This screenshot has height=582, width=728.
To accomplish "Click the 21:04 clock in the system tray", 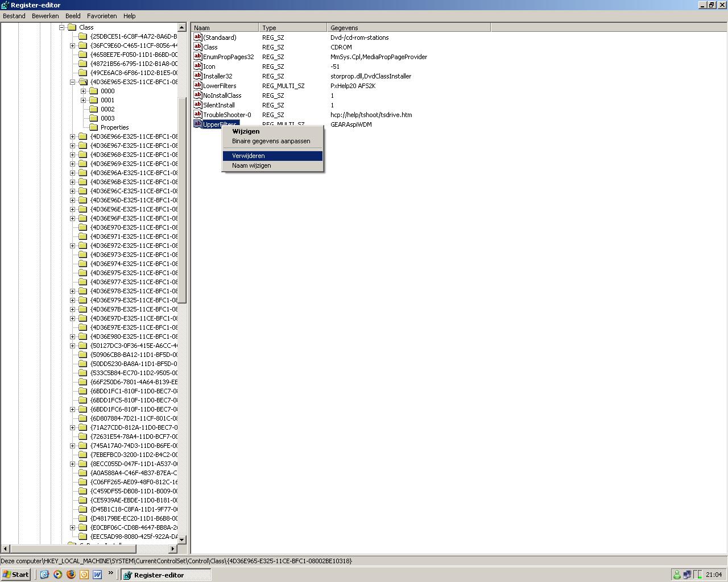I will 714,575.
